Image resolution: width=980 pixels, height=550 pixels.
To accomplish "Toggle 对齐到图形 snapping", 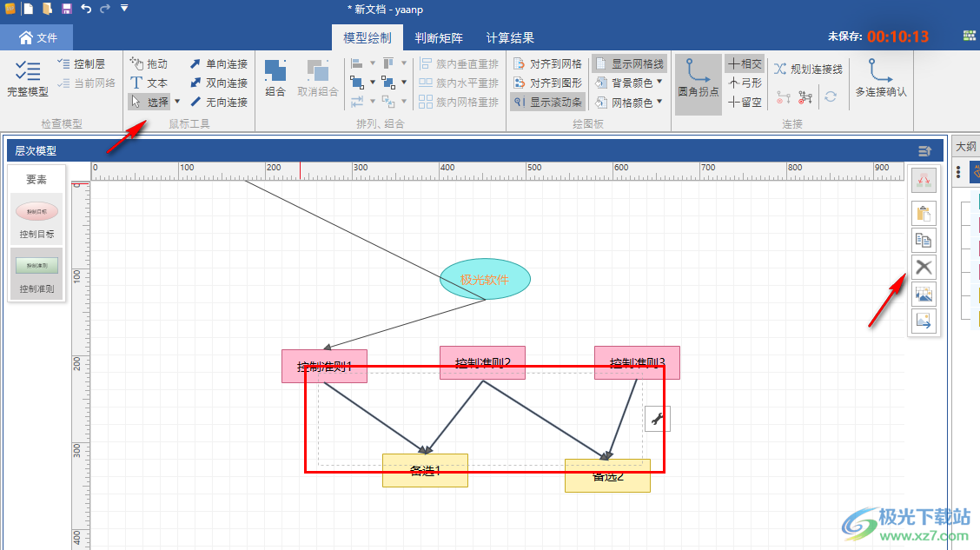I will click(x=547, y=83).
